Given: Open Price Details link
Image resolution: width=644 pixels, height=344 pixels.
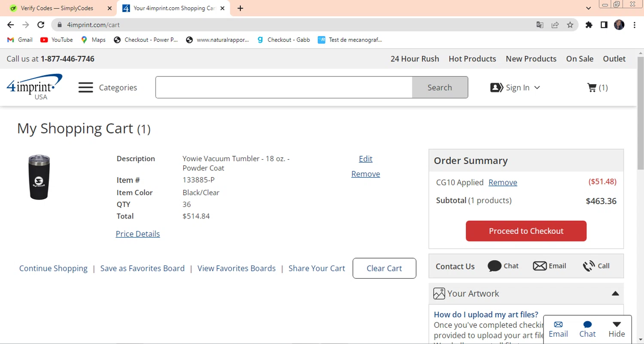Looking at the screenshot, I should pyautogui.click(x=138, y=234).
